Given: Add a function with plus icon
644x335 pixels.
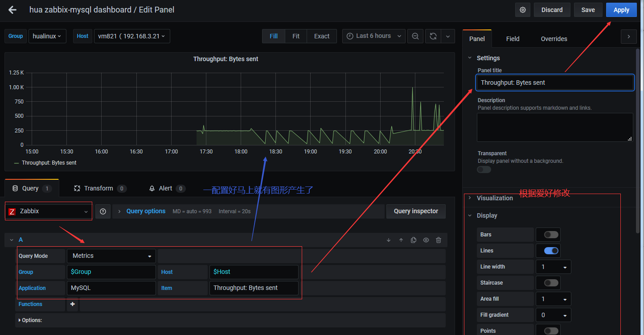Looking at the screenshot, I should point(72,304).
